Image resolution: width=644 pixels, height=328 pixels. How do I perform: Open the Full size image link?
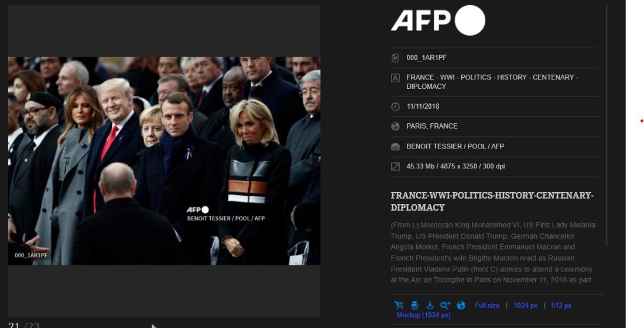pos(487,305)
